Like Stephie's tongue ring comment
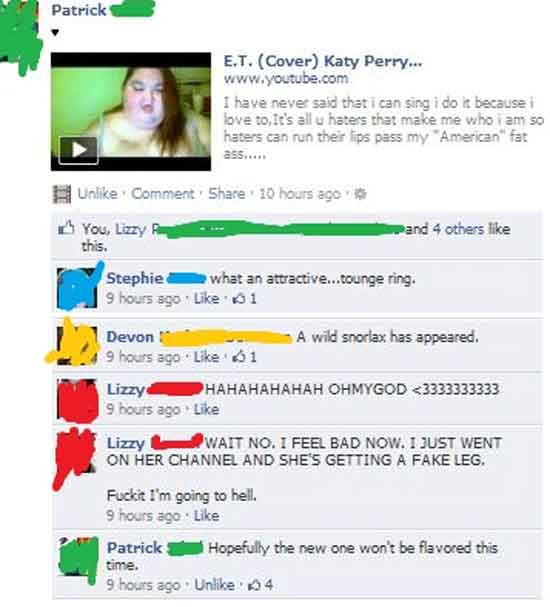 coord(206,298)
